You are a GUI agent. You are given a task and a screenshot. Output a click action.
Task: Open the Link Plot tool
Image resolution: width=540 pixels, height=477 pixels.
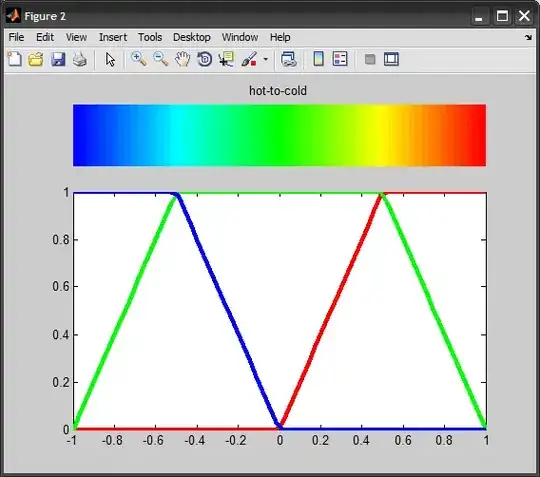289,59
